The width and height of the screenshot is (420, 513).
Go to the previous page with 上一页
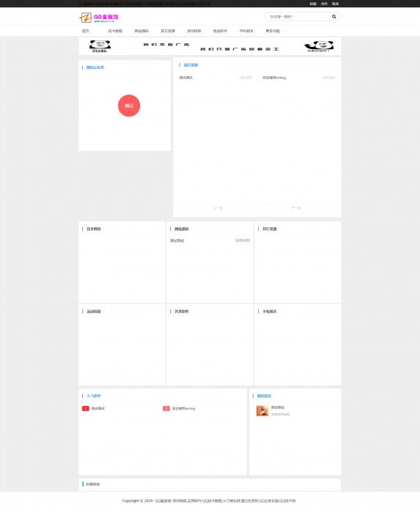[x=218, y=207]
